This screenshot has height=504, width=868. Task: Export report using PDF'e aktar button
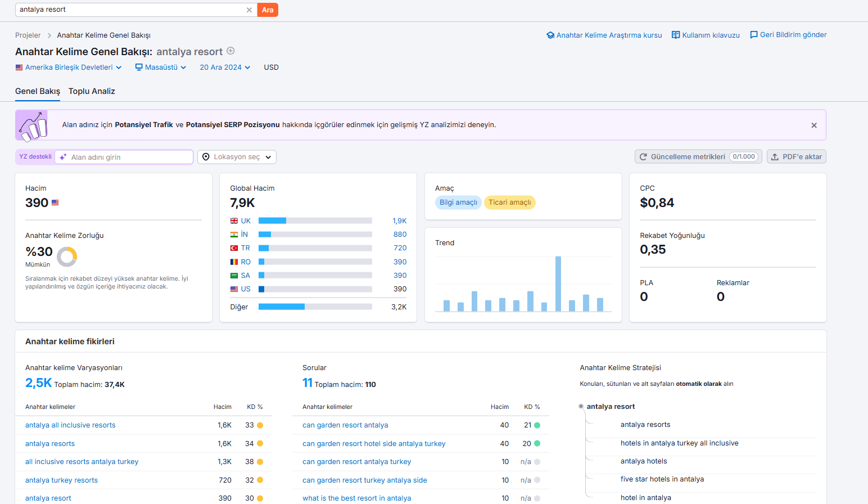796,157
